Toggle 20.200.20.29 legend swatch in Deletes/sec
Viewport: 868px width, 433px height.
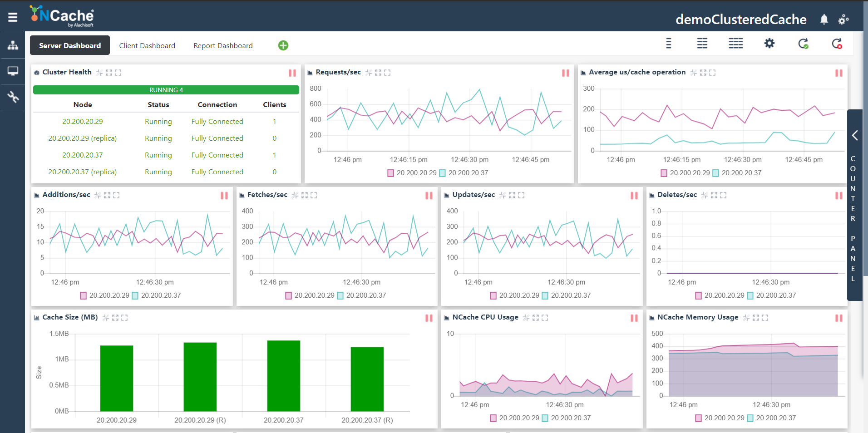tap(698, 295)
